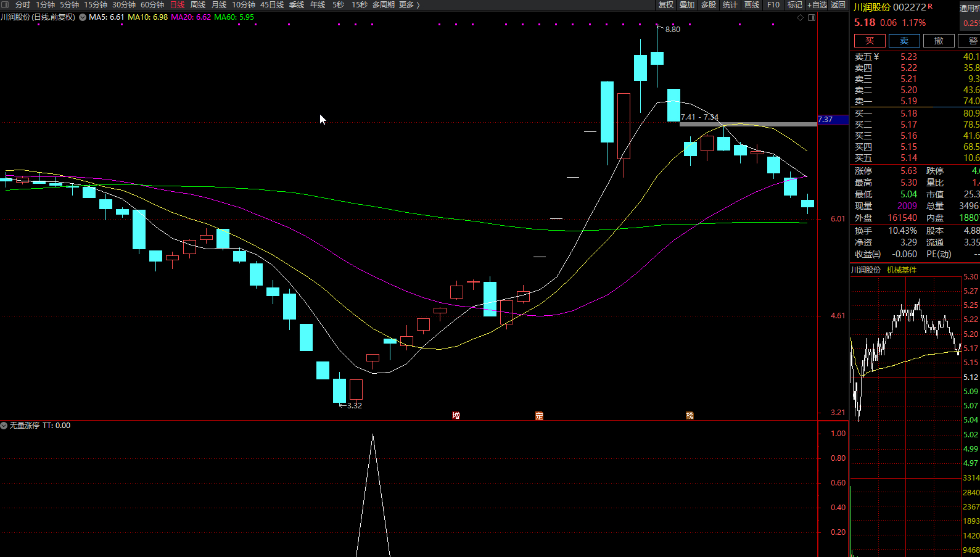Click the 换手 10.43% value
Image resolution: width=980 pixels, height=557 pixels.
(x=902, y=231)
